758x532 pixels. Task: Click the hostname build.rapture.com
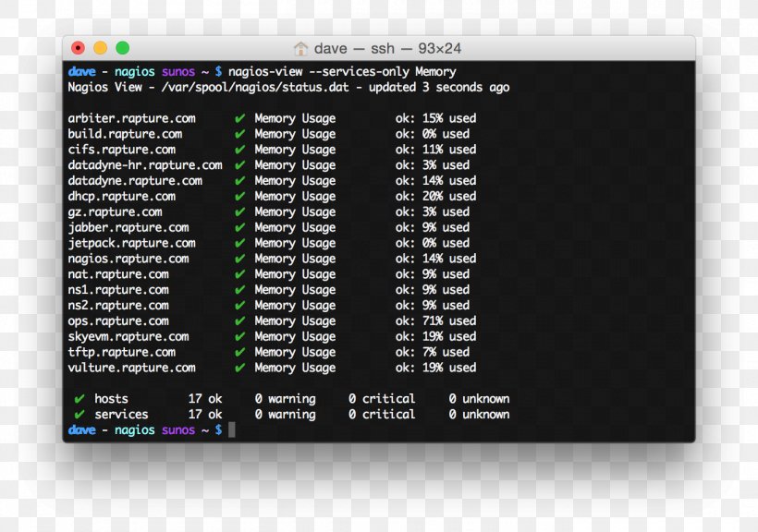tap(125, 134)
